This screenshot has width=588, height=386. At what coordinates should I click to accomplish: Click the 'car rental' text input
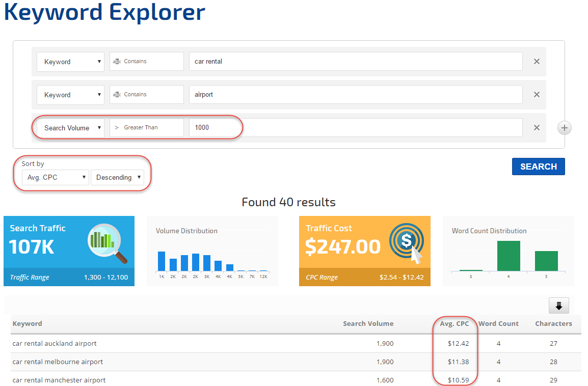click(x=355, y=62)
